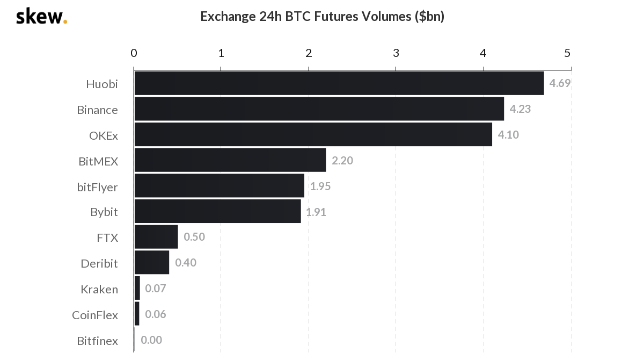Select the Huobi volume bar
This screenshot has height=360, width=644.
point(339,83)
